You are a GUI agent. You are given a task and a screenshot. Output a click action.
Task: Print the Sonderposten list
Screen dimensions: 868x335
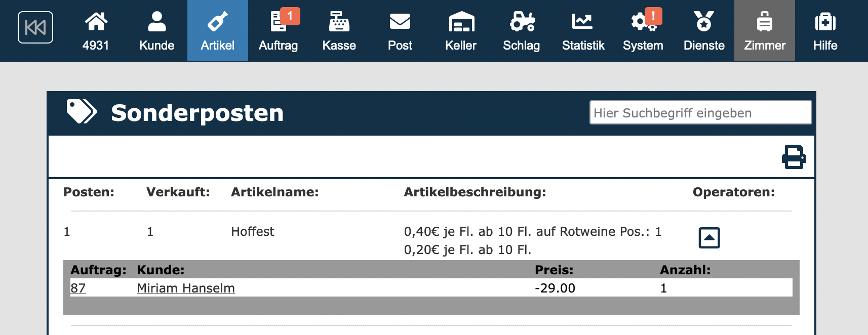pyautogui.click(x=794, y=157)
